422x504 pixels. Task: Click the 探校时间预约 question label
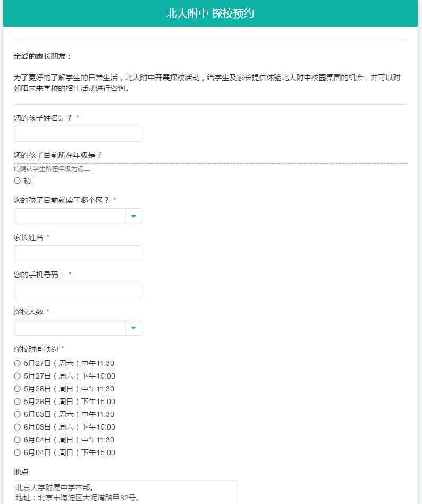tap(36, 349)
